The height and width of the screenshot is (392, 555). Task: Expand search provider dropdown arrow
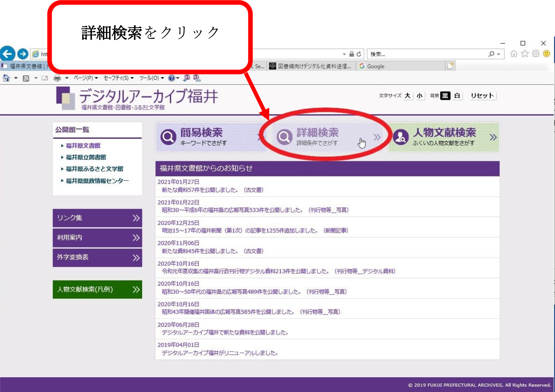tap(499, 54)
